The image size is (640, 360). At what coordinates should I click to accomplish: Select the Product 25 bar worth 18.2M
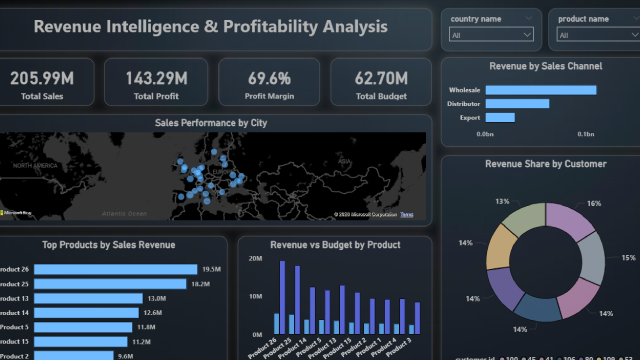pyautogui.click(x=110, y=284)
